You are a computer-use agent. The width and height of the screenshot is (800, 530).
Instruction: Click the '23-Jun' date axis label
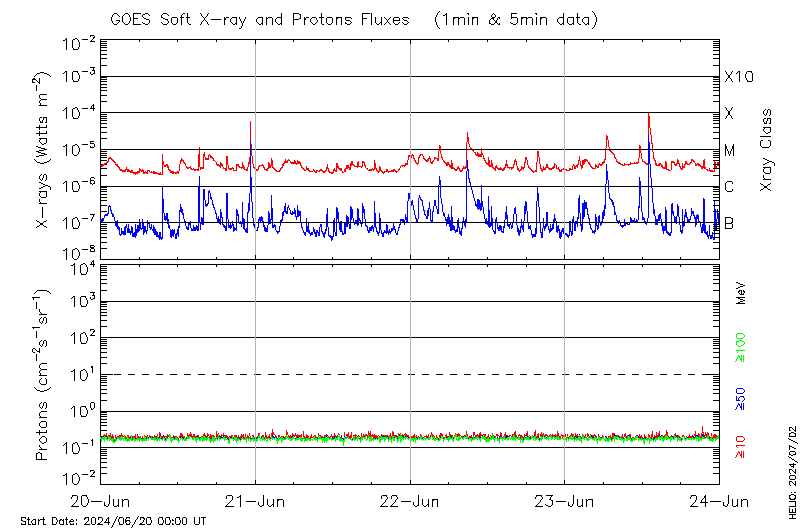coord(565,501)
